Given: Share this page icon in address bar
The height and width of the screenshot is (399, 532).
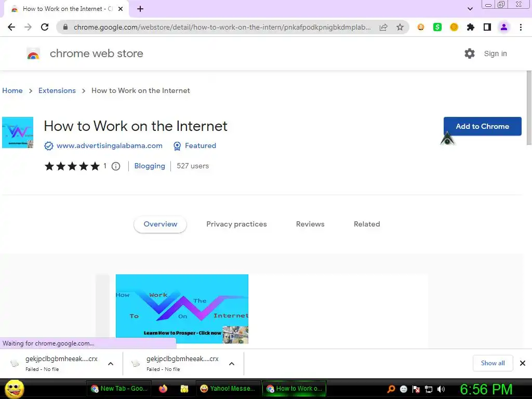Looking at the screenshot, I should [383, 27].
